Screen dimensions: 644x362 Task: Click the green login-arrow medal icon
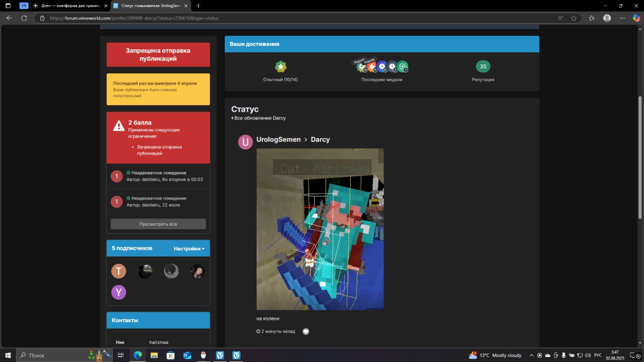403,66
